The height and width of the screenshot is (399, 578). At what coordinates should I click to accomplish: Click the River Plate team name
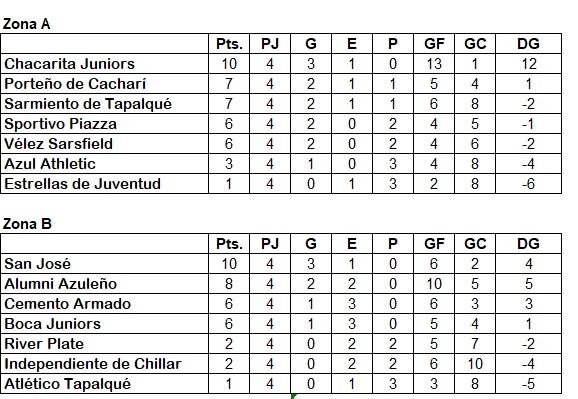(x=44, y=344)
